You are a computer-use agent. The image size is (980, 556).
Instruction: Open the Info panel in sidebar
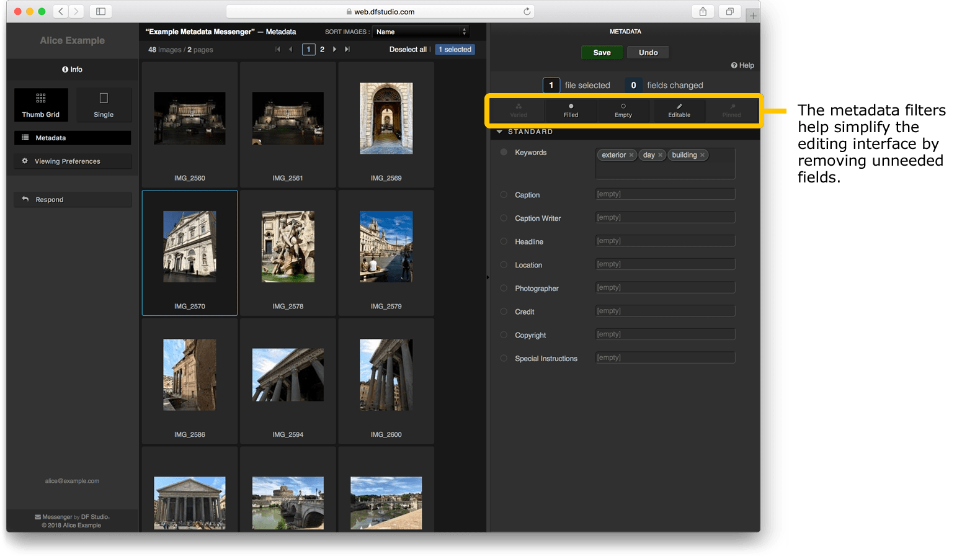tap(72, 69)
